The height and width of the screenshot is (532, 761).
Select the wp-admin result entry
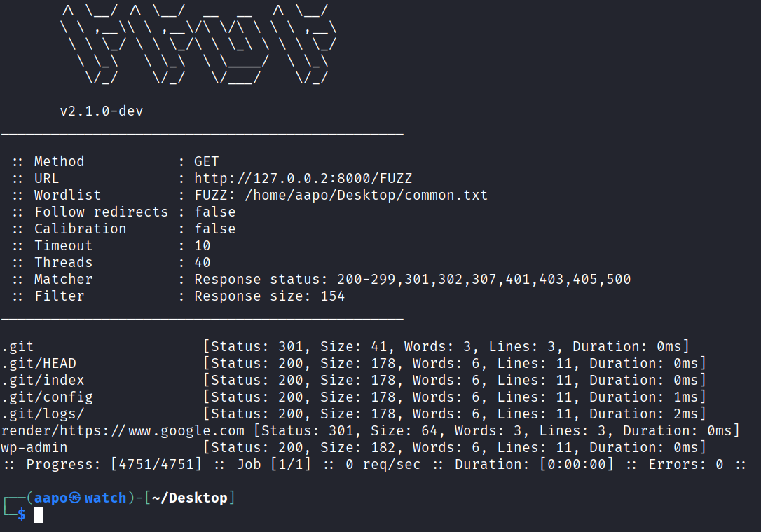[x=35, y=447]
